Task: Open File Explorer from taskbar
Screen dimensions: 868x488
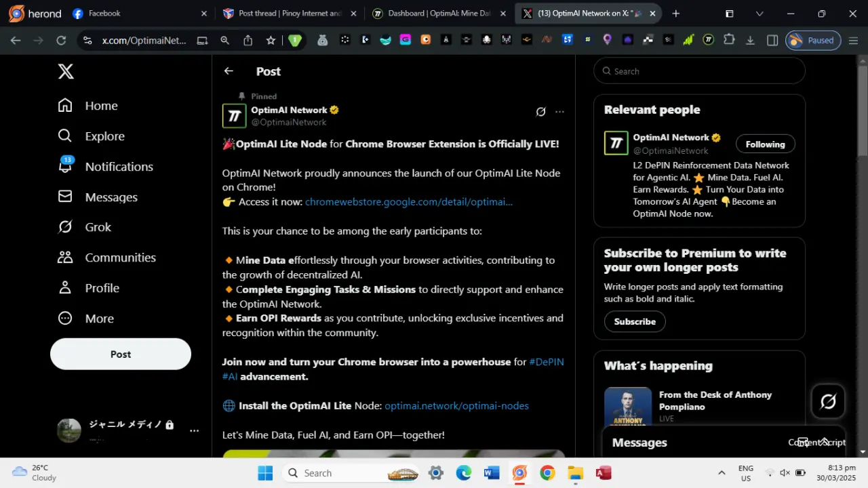Action: point(576,473)
